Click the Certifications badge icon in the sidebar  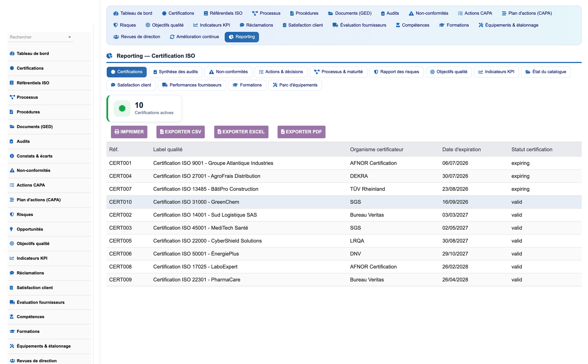[x=12, y=68]
